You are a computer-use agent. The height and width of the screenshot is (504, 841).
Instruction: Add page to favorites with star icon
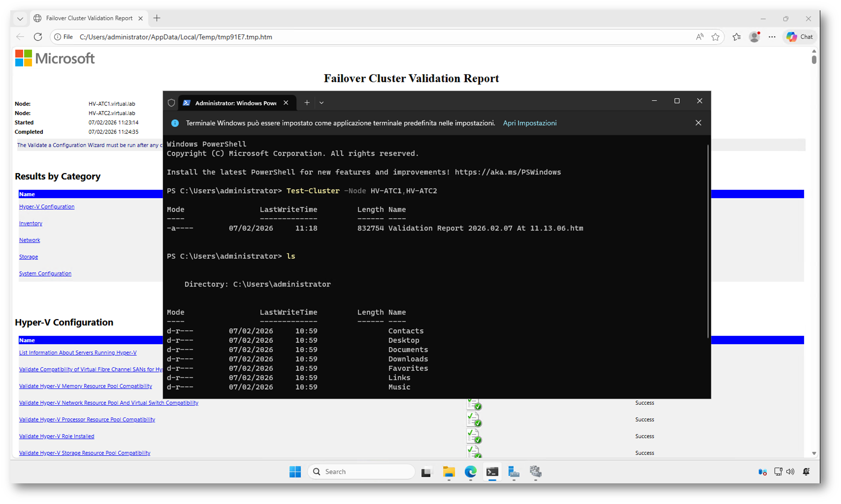[716, 37]
